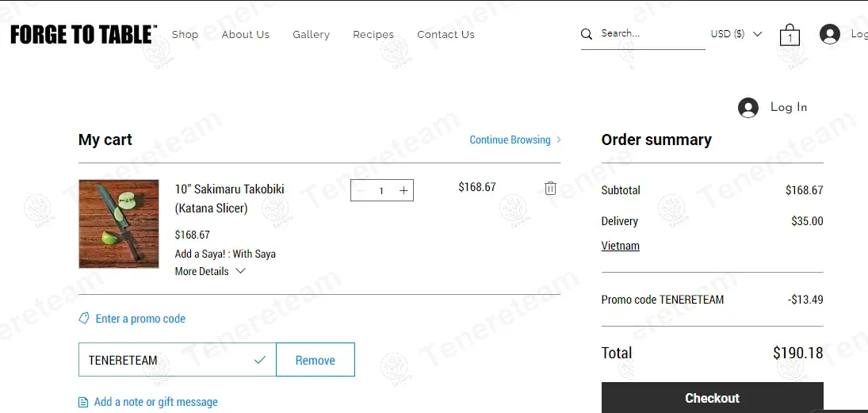Click the promo code tag icon
The height and width of the screenshot is (413, 868).
pyautogui.click(x=84, y=319)
